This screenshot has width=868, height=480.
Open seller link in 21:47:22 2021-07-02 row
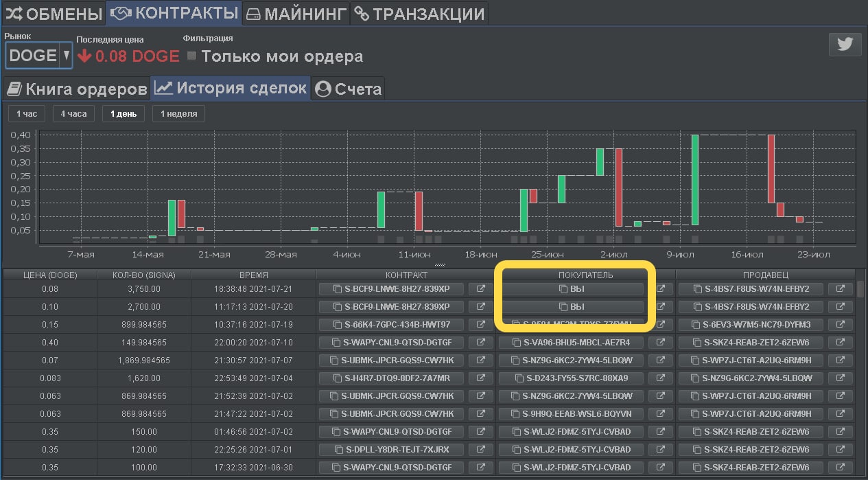pos(840,414)
